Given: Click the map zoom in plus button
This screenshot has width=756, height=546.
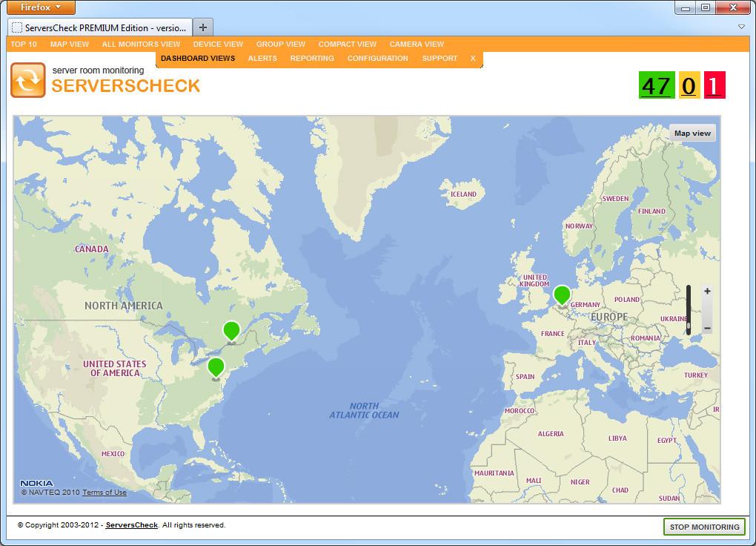Looking at the screenshot, I should click(x=707, y=291).
